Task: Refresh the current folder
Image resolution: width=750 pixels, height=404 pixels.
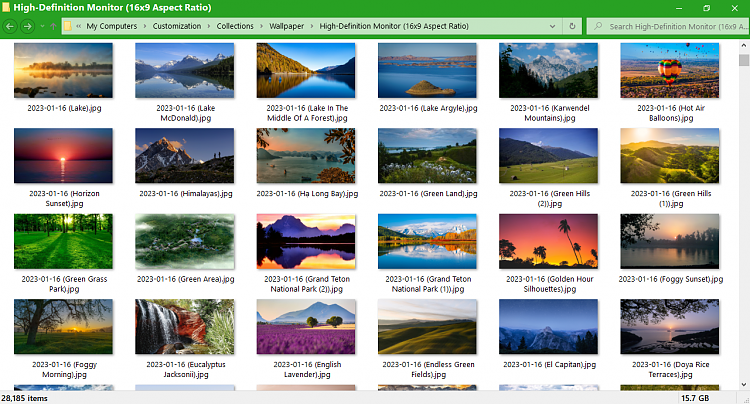Action: tap(572, 26)
